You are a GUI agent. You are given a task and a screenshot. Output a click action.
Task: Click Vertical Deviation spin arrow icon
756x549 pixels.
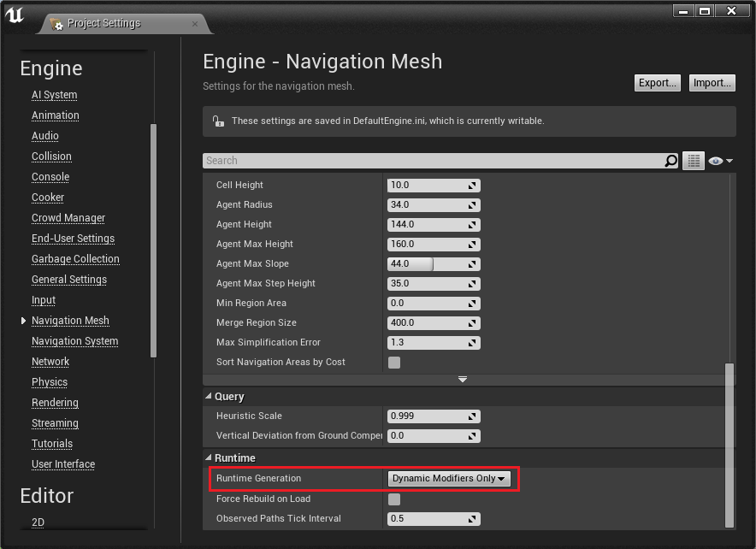pyautogui.click(x=472, y=436)
